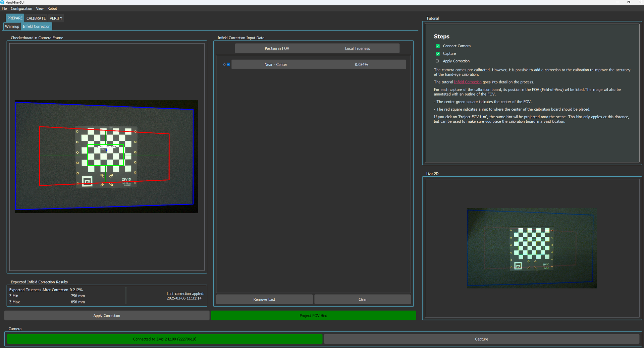Switch to the VERIFY tab

click(56, 18)
